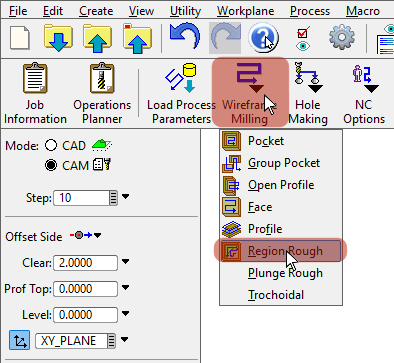Select Face milling operation
The image size is (394, 363).
281,207
